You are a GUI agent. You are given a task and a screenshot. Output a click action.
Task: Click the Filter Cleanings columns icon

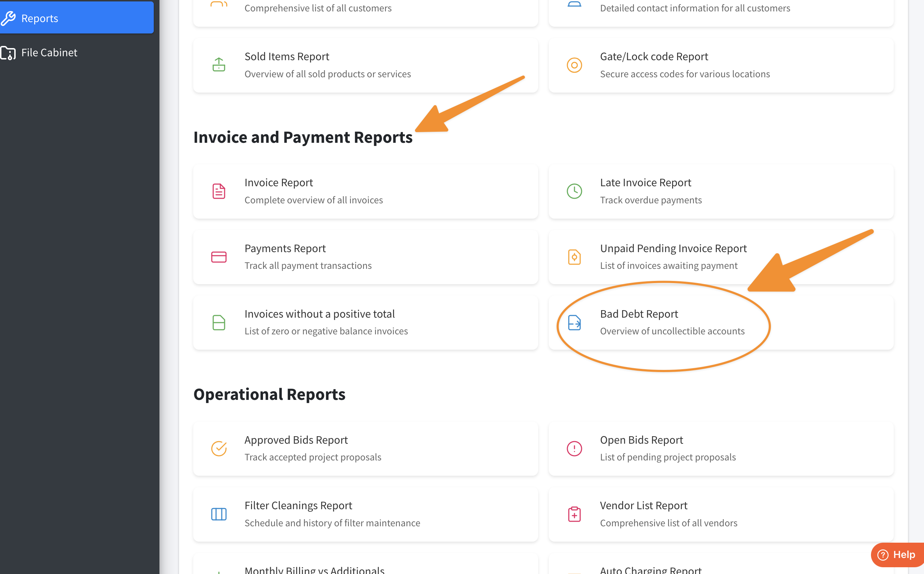pyautogui.click(x=219, y=514)
